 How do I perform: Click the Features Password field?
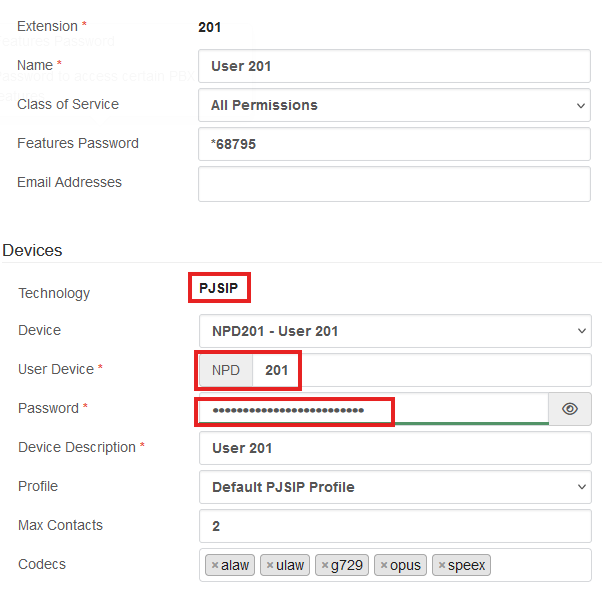394,144
